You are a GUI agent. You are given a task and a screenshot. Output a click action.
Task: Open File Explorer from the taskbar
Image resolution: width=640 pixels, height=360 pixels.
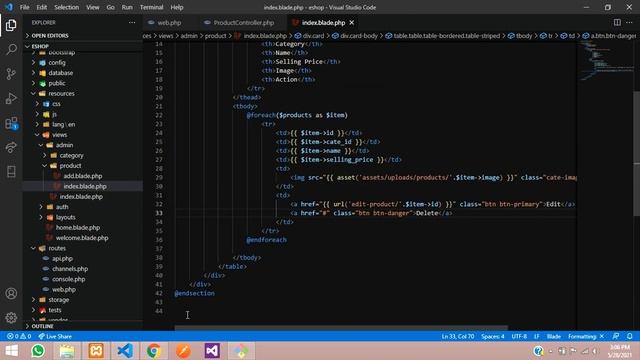tap(67, 351)
